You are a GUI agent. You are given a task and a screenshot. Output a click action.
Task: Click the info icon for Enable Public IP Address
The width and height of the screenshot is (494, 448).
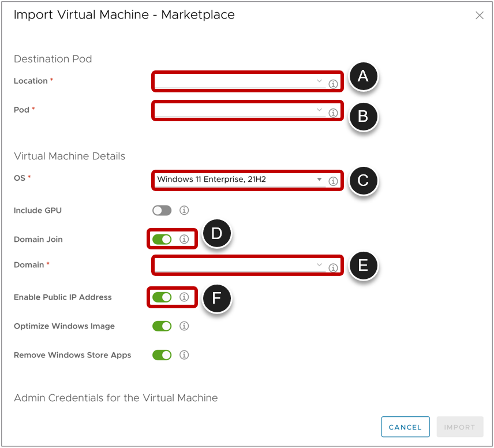pos(184,297)
